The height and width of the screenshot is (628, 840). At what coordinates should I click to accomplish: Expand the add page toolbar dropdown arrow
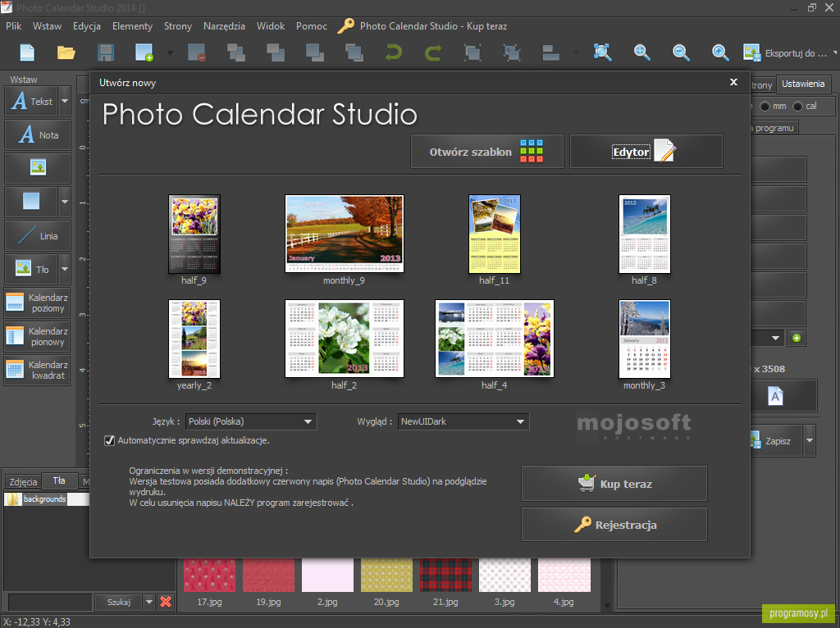pos(170,53)
